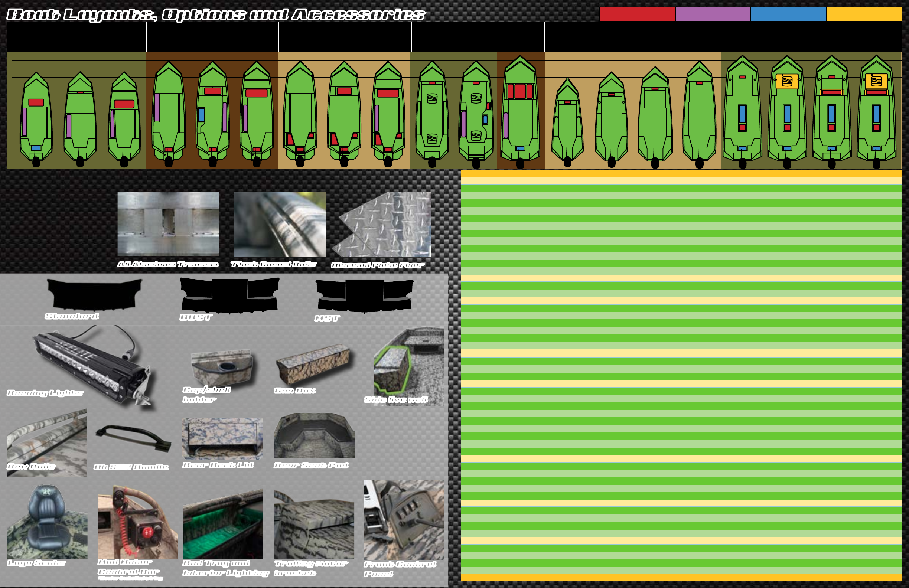The width and height of the screenshot is (909, 588).
Task: Click the Boat Layouts, Options and Accessories title
Action: pos(216,14)
